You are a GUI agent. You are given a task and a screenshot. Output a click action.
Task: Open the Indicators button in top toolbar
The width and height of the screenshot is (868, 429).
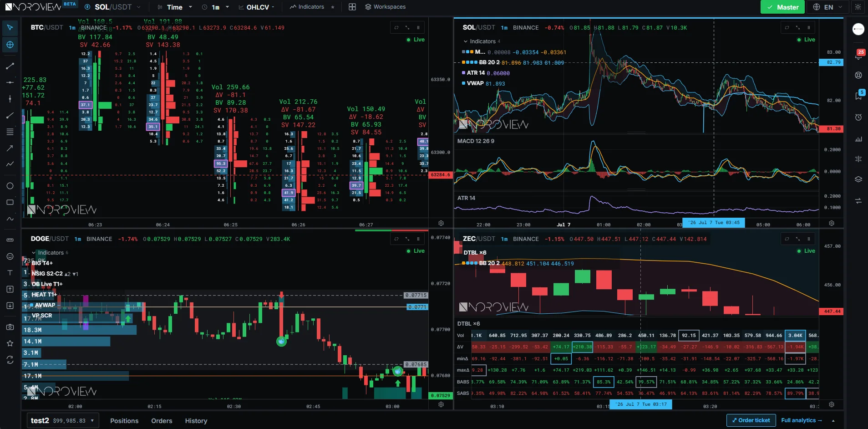click(x=307, y=7)
